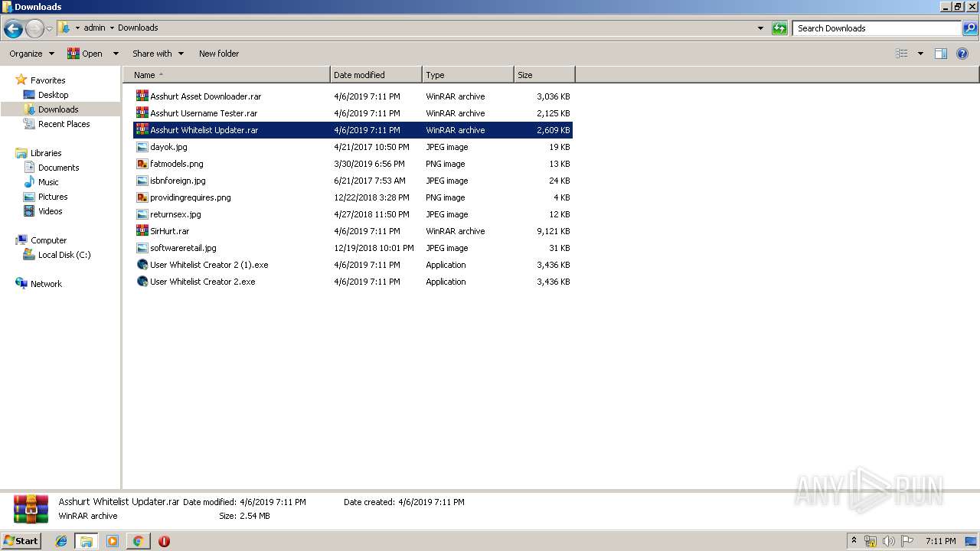Image resolution: width=980 pixels, height=551 pixels.
Task: Open media player from taskbar
Action: click(x=113, y=541)
